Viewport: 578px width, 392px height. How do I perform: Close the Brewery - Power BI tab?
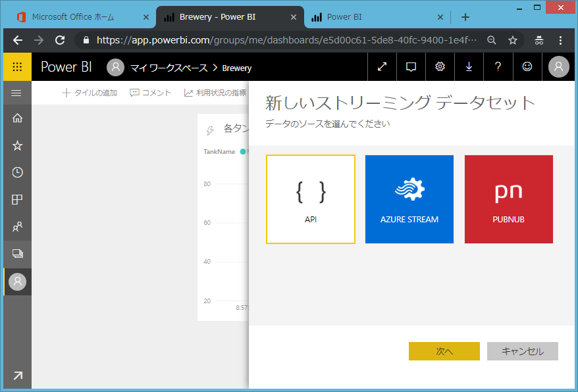tap(294, 17)
